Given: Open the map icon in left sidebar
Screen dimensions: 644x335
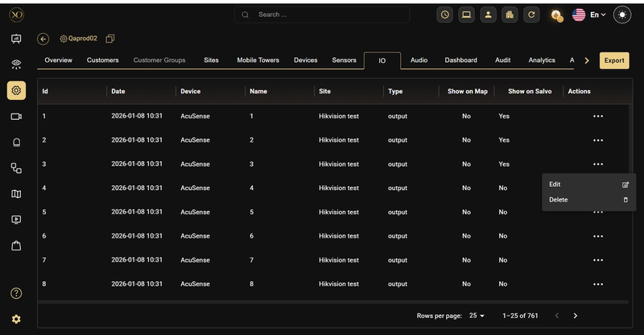Looking at the screenshot, I should (16, 193).
